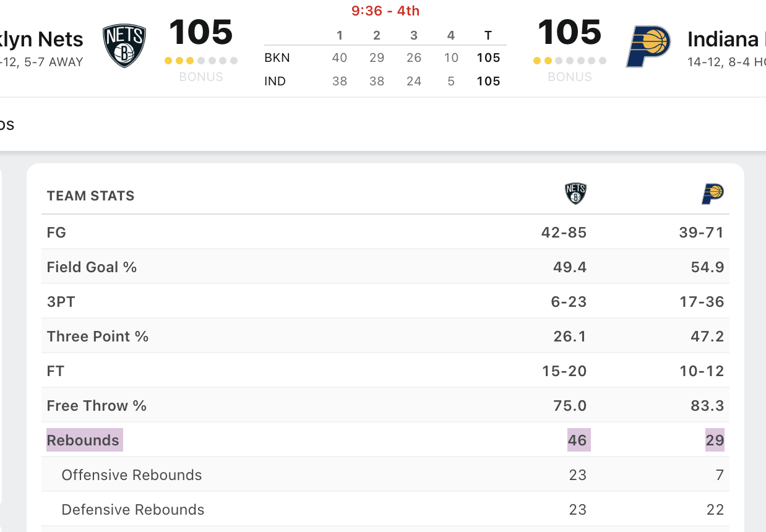Click the Pacers bonus foul indicator dots
This screenshot has width=766, height=532.
click(x=569, y=61)
